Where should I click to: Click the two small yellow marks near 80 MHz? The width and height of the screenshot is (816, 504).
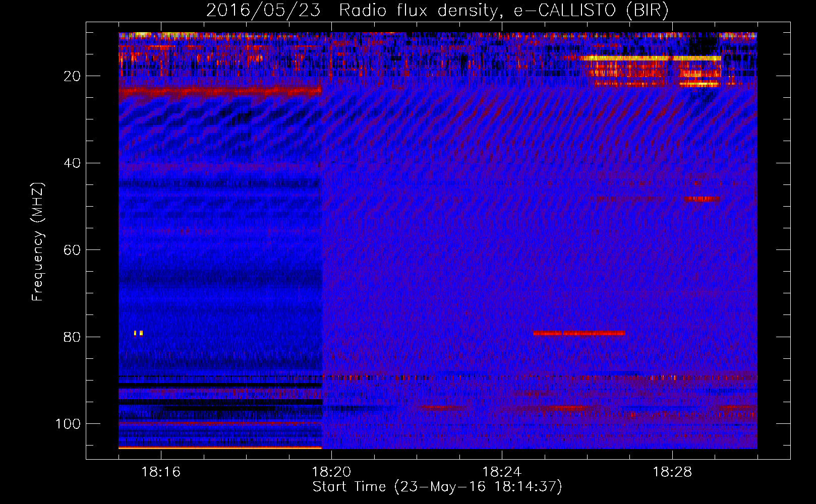coord(138,333)
